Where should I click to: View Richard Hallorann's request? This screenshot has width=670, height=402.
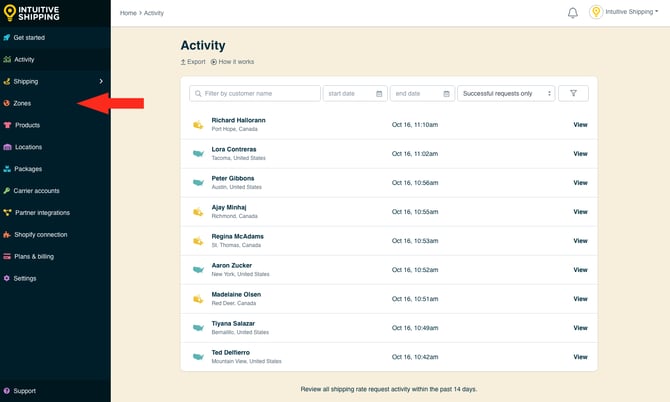pyautogui.click(x=580, y=125)
